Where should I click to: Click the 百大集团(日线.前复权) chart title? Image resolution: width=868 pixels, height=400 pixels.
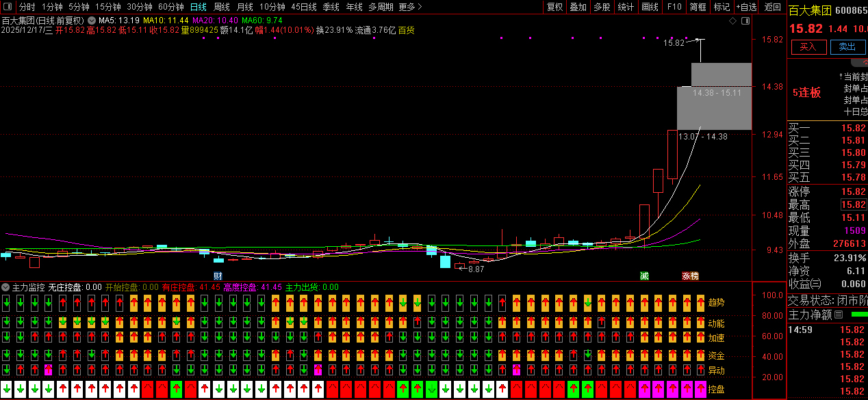42,21
